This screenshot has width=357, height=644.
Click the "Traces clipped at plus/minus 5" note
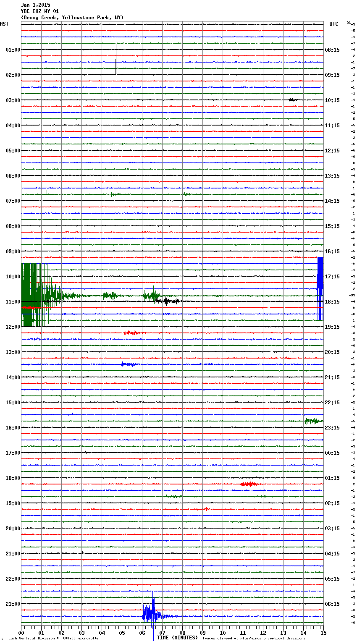pos(254,639)
